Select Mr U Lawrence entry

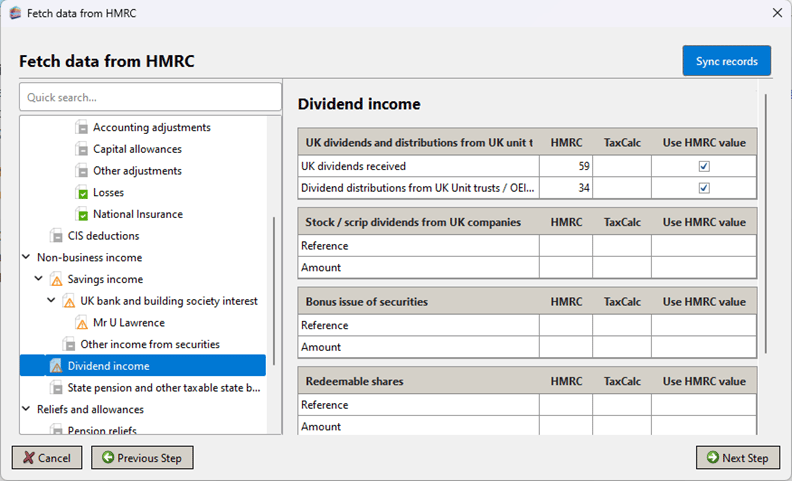tap(129, 323)
